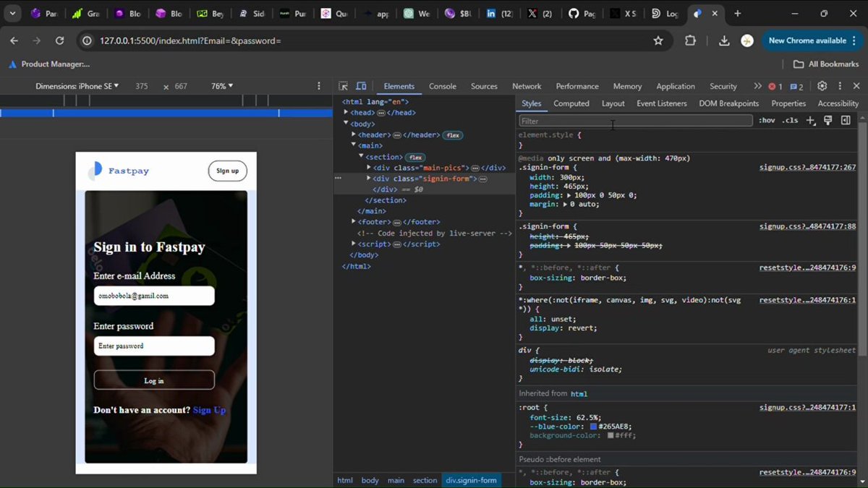Click the blue Sign Up link

point(209,410)
